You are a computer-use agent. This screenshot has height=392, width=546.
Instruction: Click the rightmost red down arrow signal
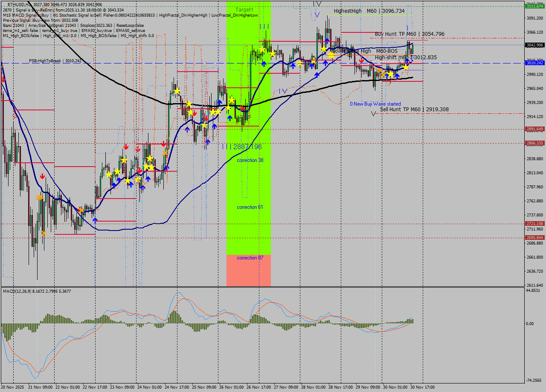(361, 60)
